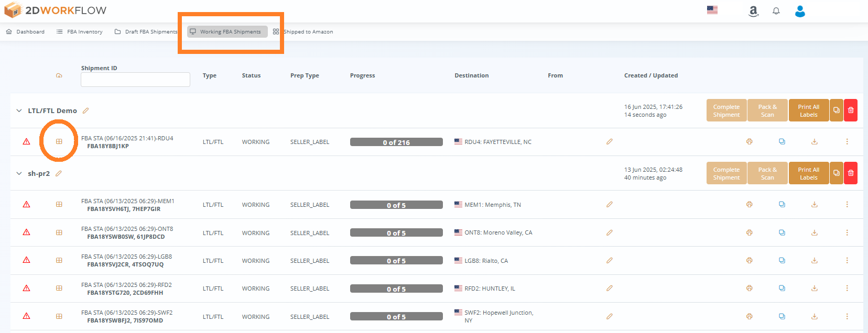The image size is (868, 333).
Task: Click the print icon in RDU4 shipment row
Action: click(750, 141)
